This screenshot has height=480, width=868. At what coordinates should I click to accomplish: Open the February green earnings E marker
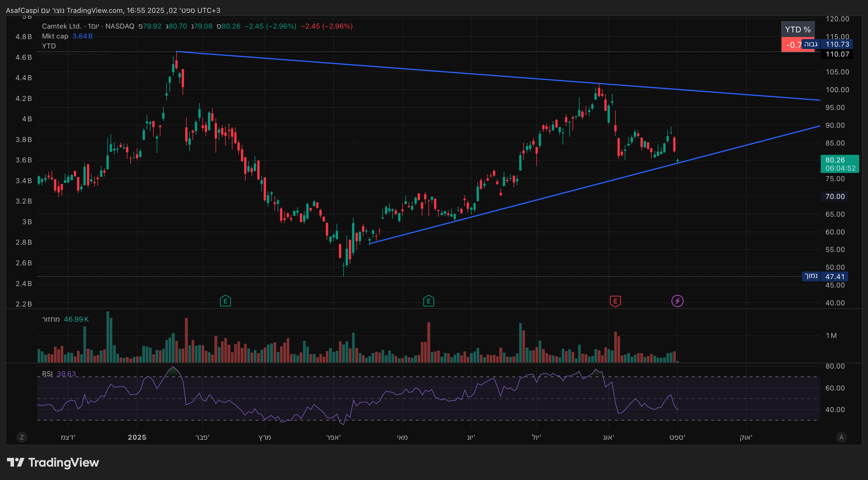(x=225, y=301)
